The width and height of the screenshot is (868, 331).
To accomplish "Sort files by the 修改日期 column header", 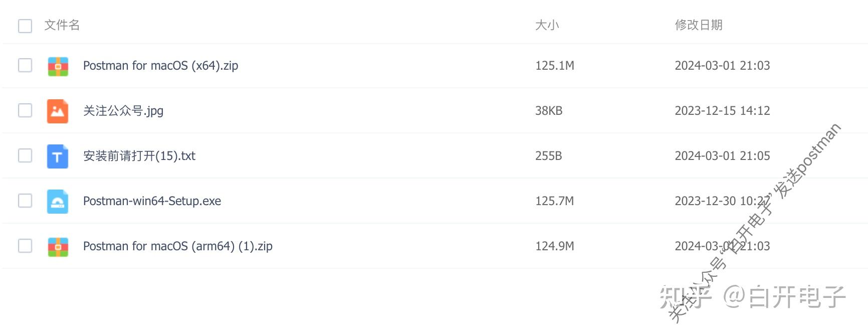I will tap(699, 25).
